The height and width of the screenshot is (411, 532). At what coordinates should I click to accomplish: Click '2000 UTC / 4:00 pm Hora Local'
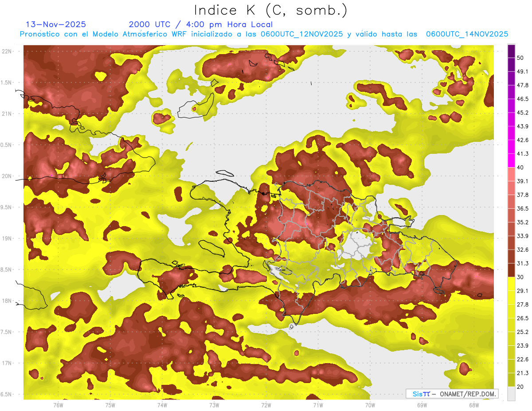coord(201,24)
